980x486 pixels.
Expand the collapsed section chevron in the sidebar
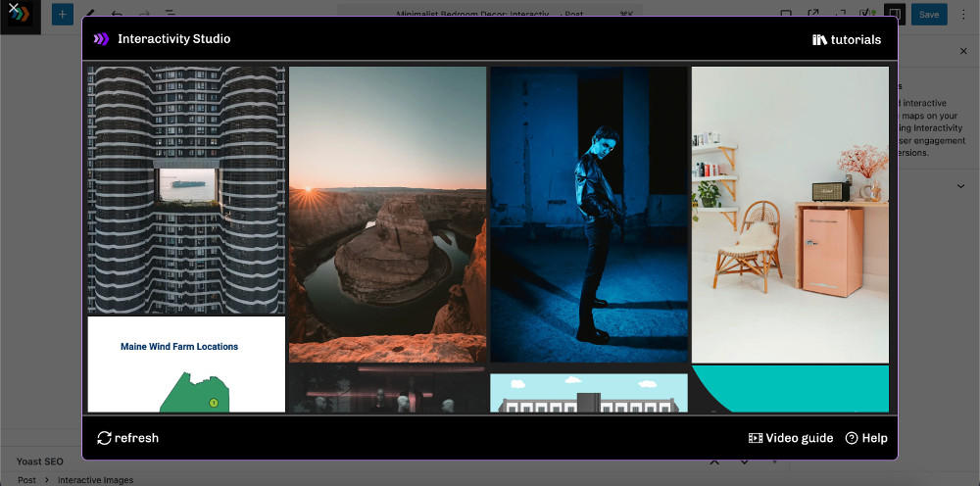point(960,186)
